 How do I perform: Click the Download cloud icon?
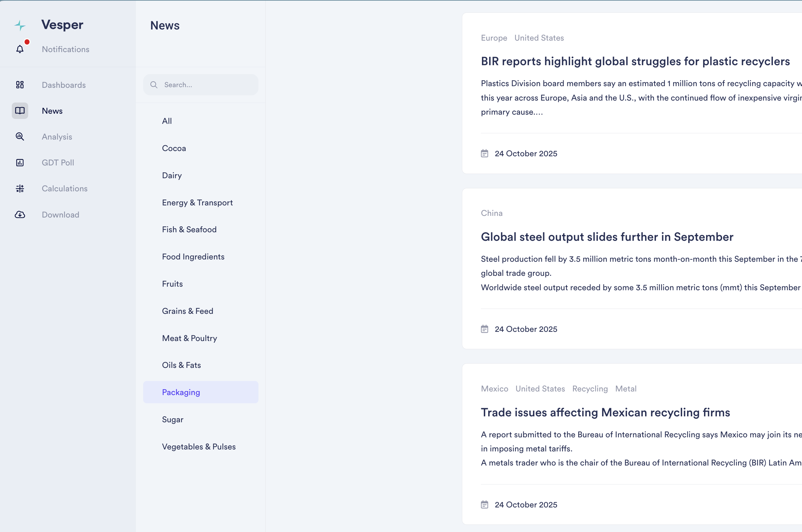(20, 215)
